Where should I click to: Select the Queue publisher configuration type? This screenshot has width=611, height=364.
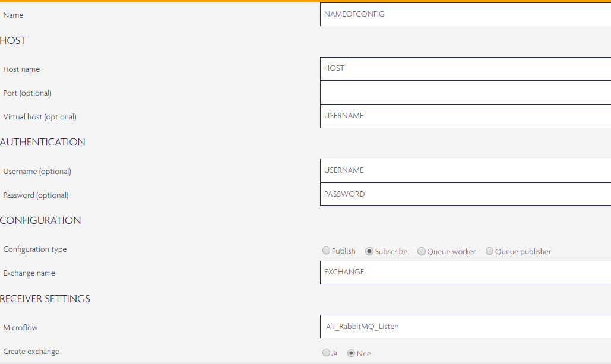point(489,251)
